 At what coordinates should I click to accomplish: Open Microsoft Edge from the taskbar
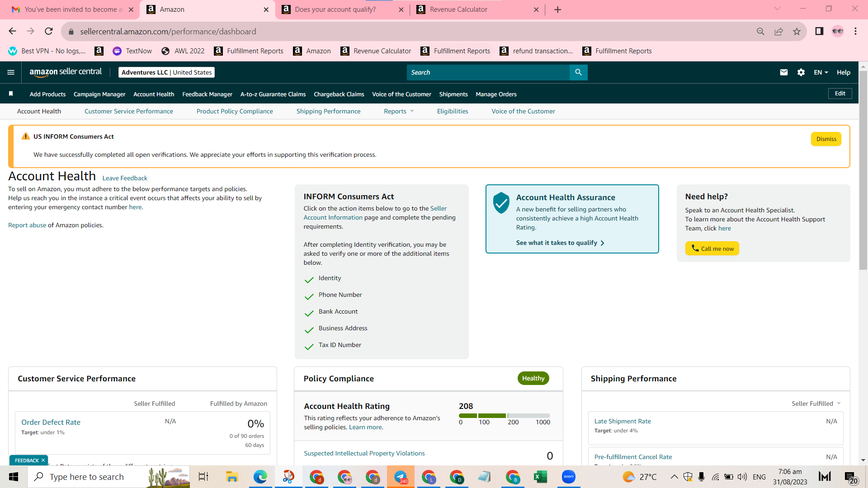pos(260,477)
